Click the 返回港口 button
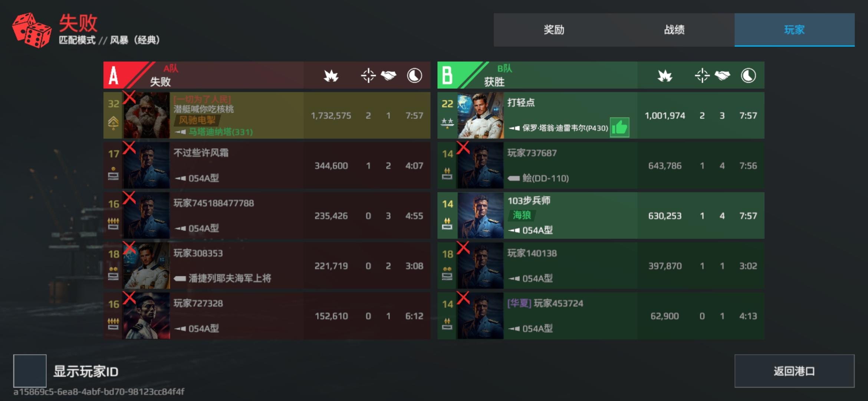The width and height of the screenshot is (868, 401). click(795, 371)
